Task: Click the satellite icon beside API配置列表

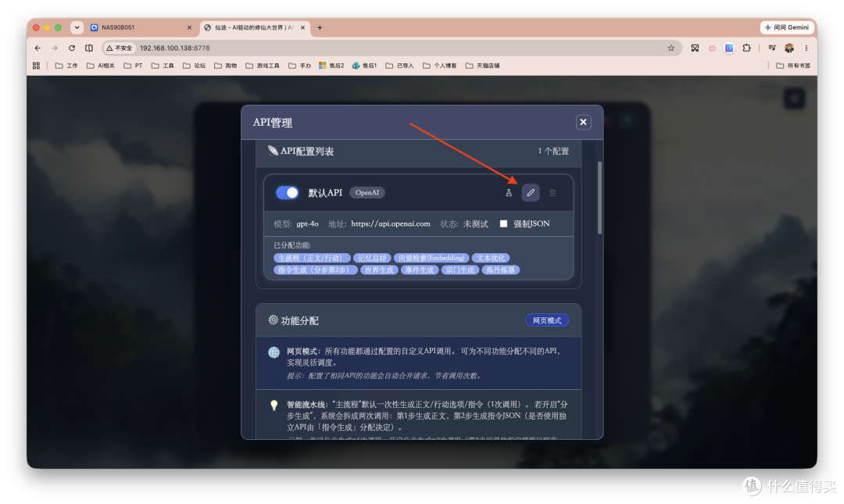Action: point(273,150)
